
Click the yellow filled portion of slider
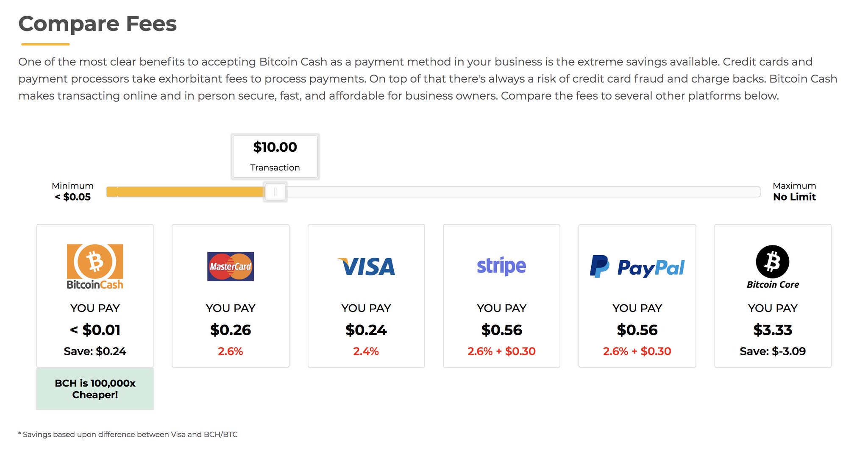[x=185, y=192]
